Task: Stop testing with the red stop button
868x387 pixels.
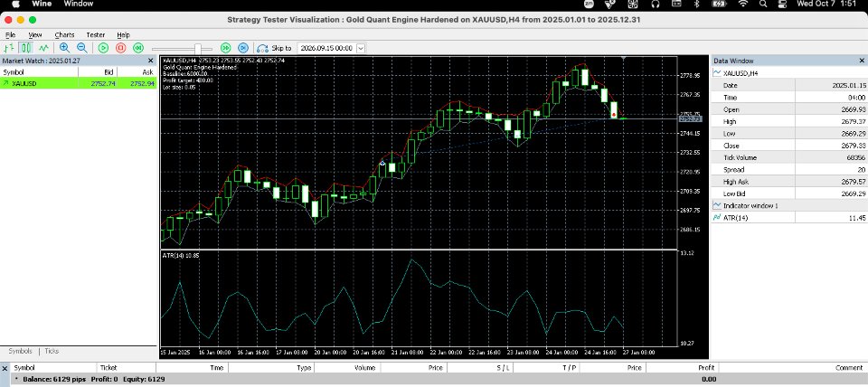Action: [x=120, y=48]
